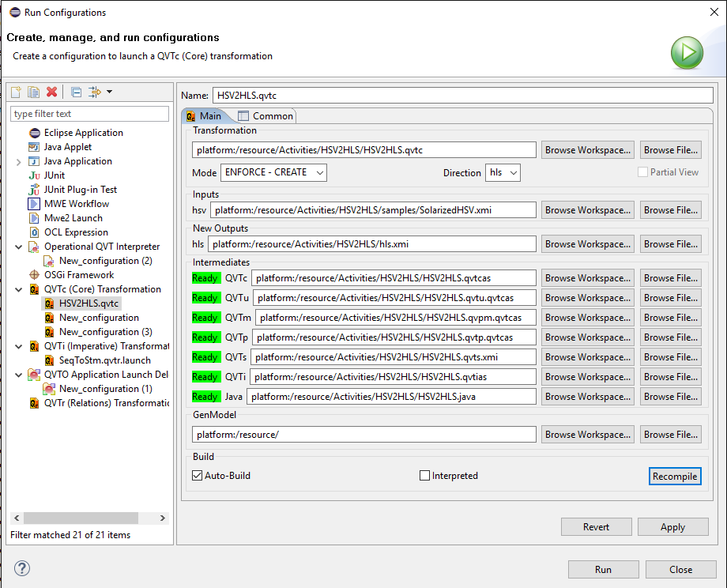Open filter icon's dropdown arrow
This screenshot has width=727, height=588.
click(109, 92)
